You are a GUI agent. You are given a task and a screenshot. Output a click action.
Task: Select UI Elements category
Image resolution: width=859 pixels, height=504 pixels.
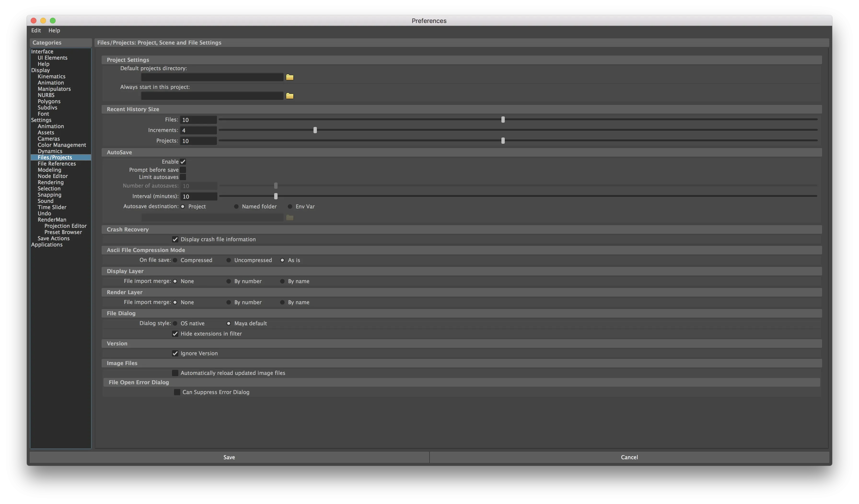[52, 58]
